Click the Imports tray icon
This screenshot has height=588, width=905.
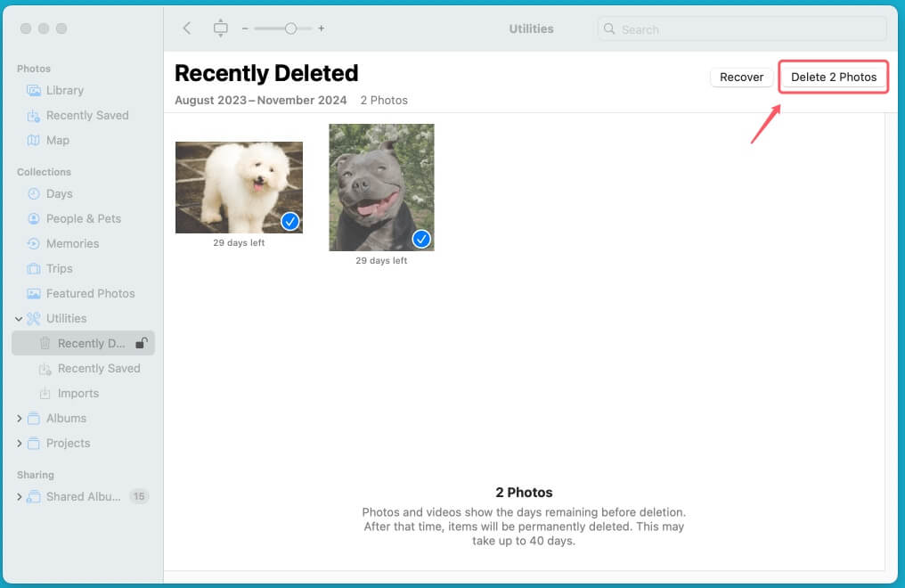click(x=45, y=393)
